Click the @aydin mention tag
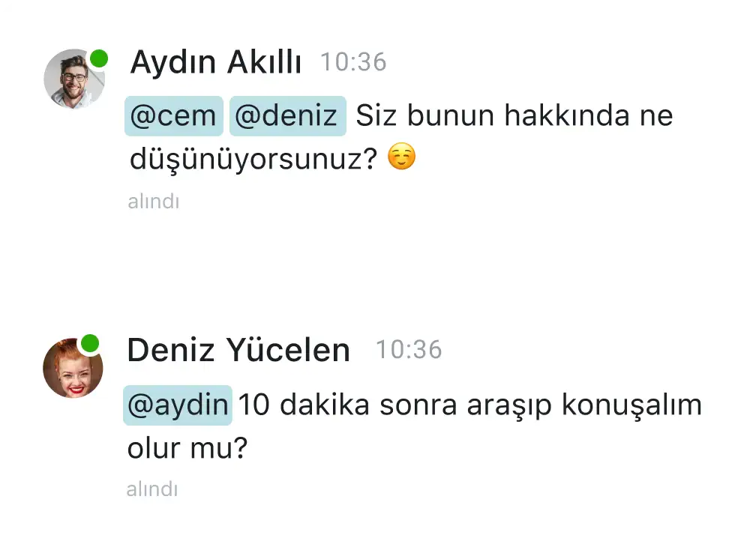Image resolution: width=756 pixels, height=538 pixels. (178, 405)
